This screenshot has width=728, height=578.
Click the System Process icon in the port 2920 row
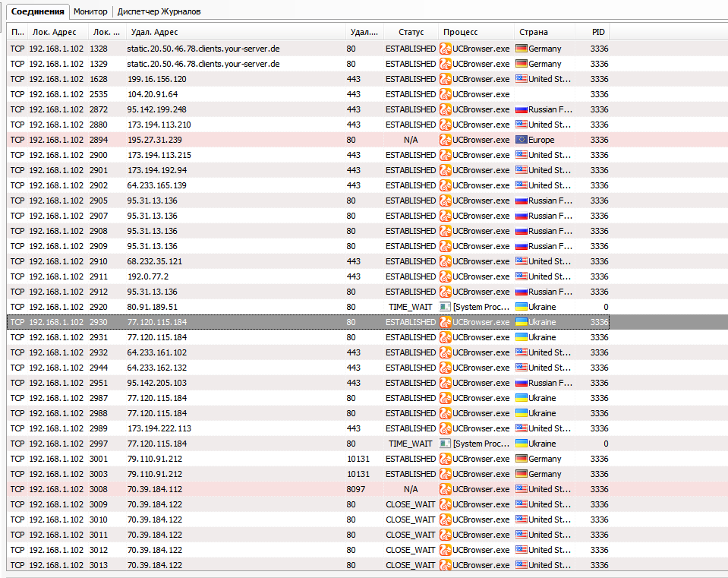tap(446, 307)
